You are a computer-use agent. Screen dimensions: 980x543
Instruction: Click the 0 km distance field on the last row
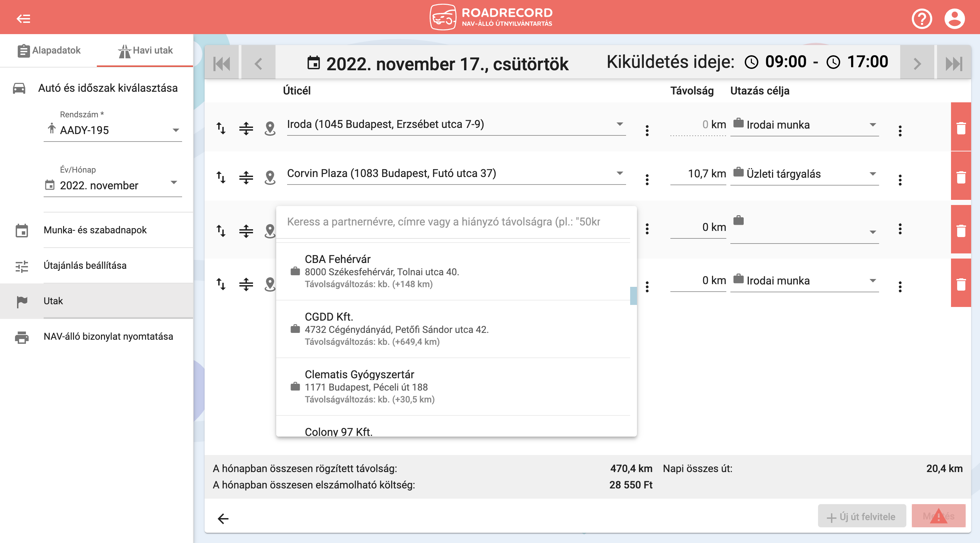tap(698, 280)
